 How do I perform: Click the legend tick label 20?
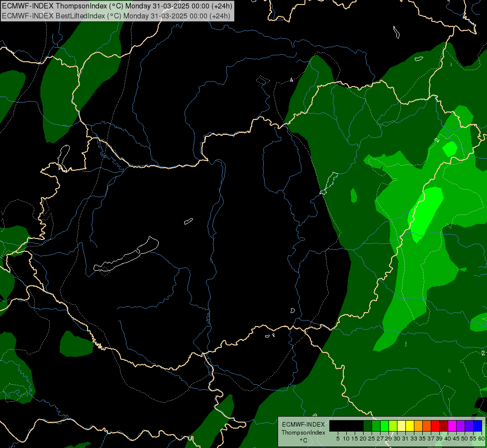click(x=363, y=439)
